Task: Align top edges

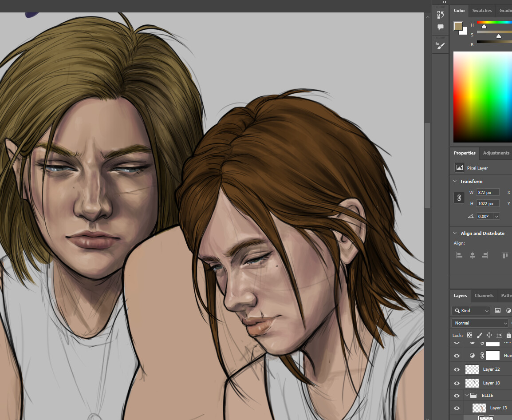Action: tap(505, 255)
